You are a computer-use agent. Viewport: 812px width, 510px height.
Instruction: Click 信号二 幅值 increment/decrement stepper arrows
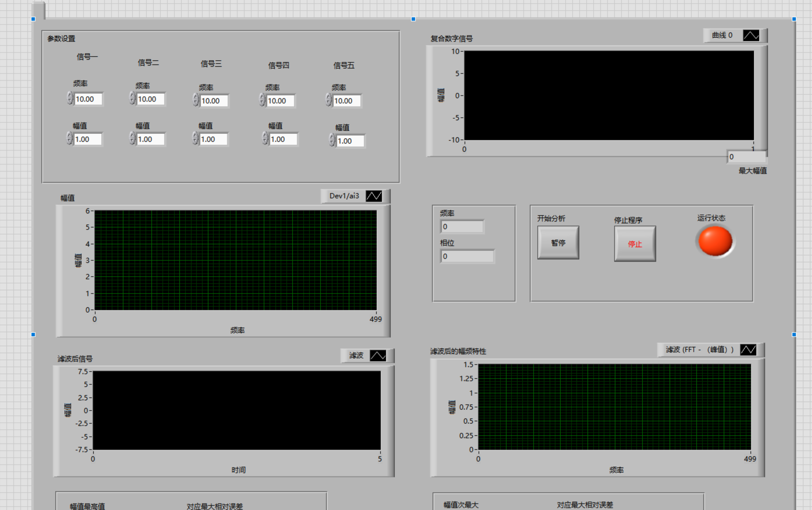coord(132,139)
